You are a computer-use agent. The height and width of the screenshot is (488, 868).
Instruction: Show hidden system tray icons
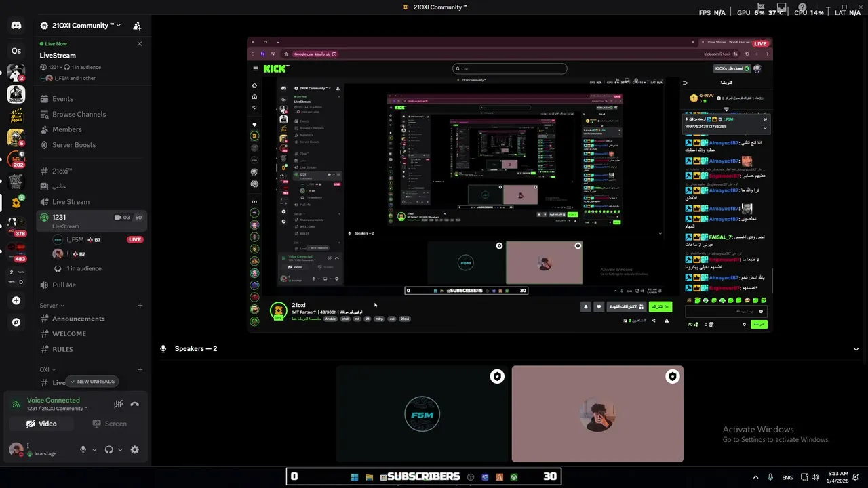755,477
